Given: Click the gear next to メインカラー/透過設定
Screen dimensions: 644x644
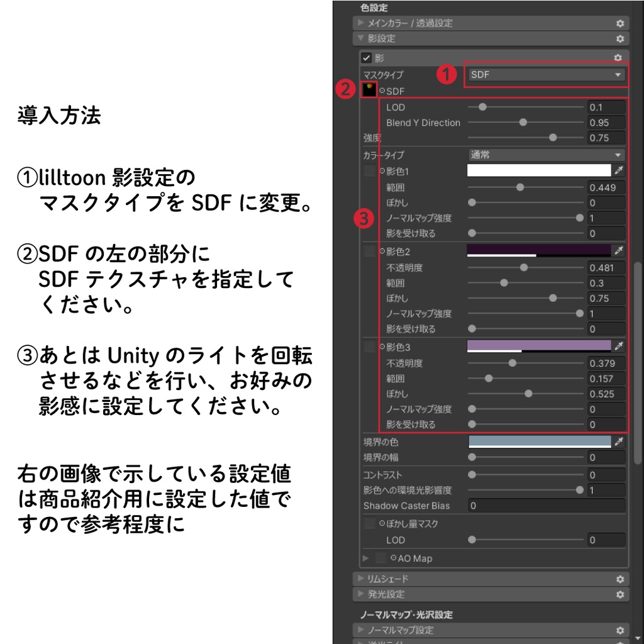Looking at the screenshot, I should coord(620,23).
